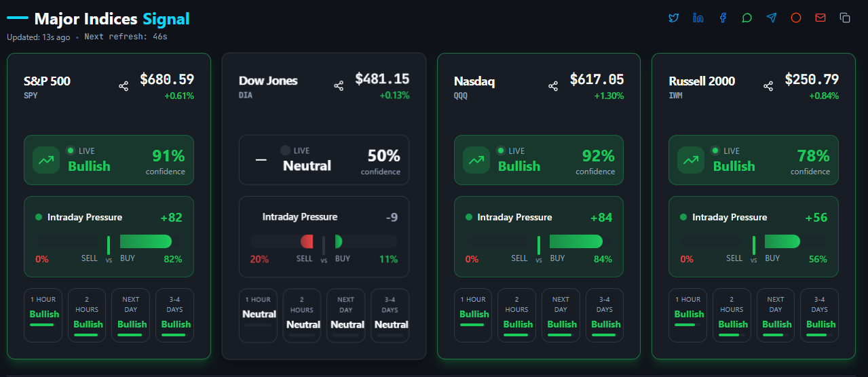Select the S&P 500 Next Day signal tile
The width and height of the screenshot is (868, 377).
pos(132,315)
